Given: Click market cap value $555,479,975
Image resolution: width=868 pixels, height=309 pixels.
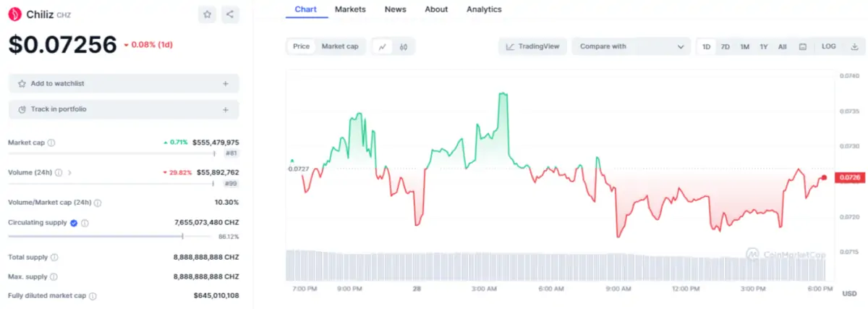Looking at the screenshot, I should (x=216, y=143).
